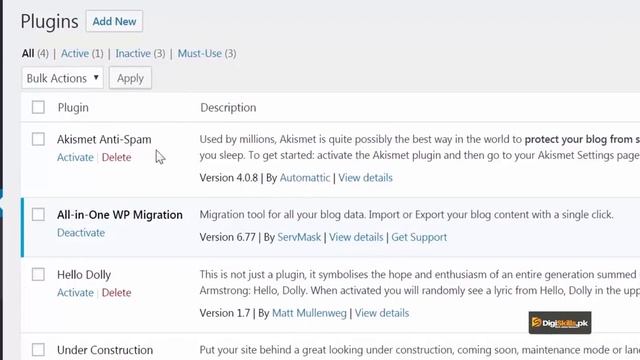Select the Under Construction plugin name
Viewport: 640px width, 360px height.
105,350
